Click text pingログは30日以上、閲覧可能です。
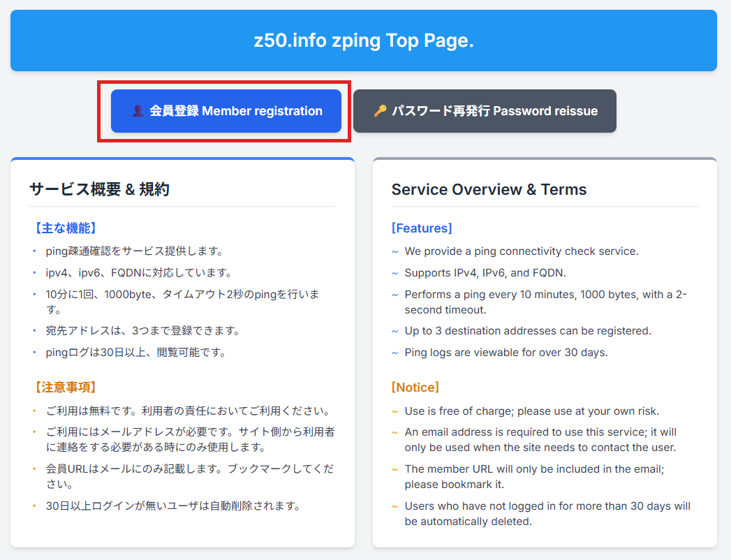The height and width of the screenshot is (560, 731). (137, 352)
